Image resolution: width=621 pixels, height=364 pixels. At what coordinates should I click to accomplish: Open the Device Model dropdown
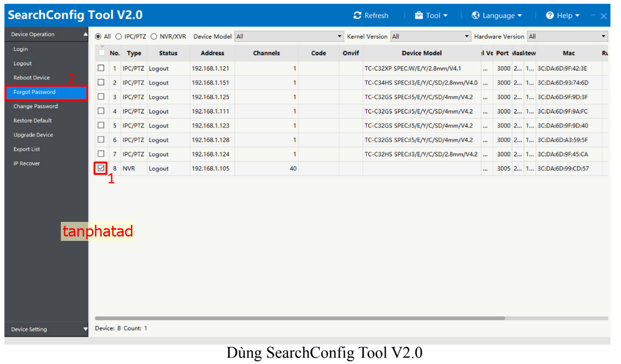coord(290,36)
